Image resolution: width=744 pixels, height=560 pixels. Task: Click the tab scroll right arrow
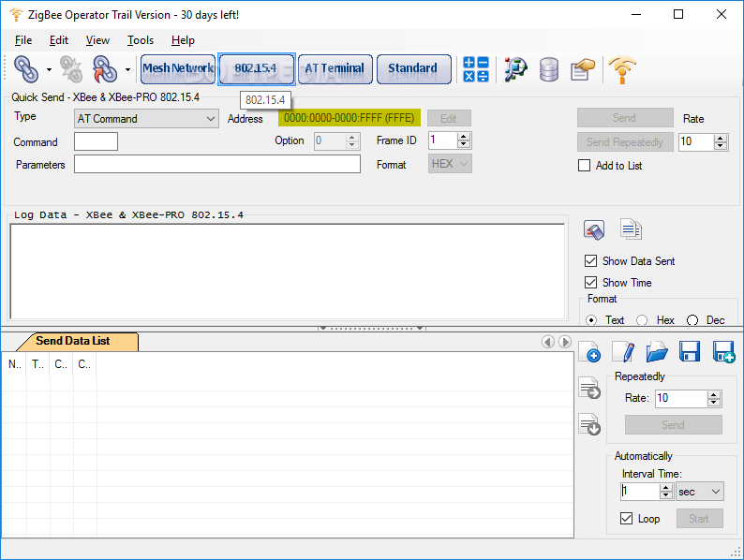(565, 342)
